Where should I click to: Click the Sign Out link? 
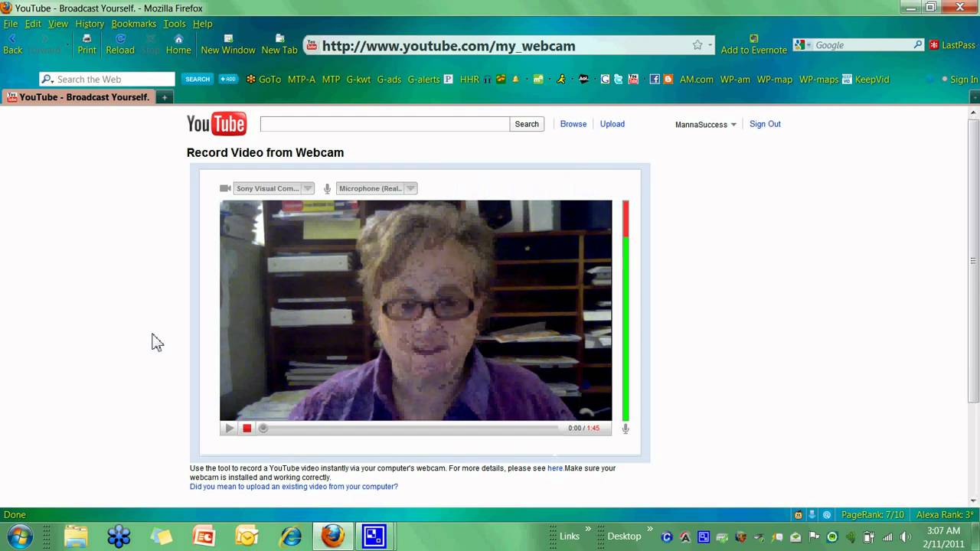(x=765, y=124)
